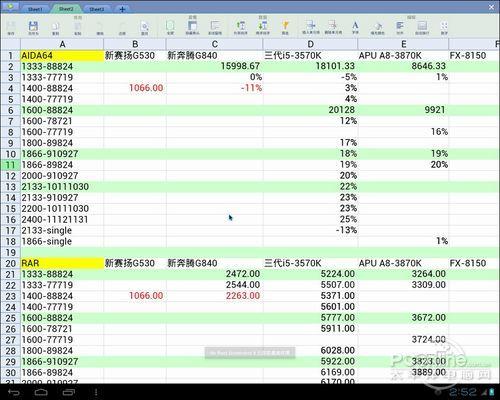The height and width of the screenshot is (400, 500).
Task: Open the text Alignment icon
Action: [400, 28]
